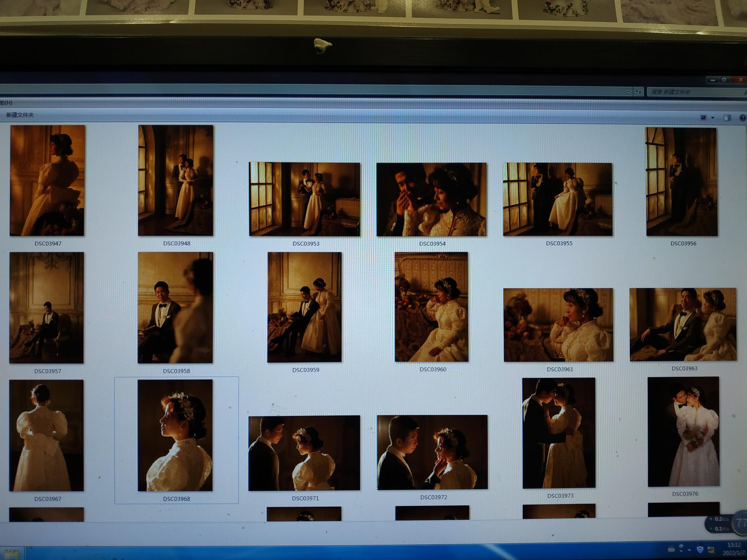Click the file name DSC03947

pyautogui.click(x=48, y=243)
